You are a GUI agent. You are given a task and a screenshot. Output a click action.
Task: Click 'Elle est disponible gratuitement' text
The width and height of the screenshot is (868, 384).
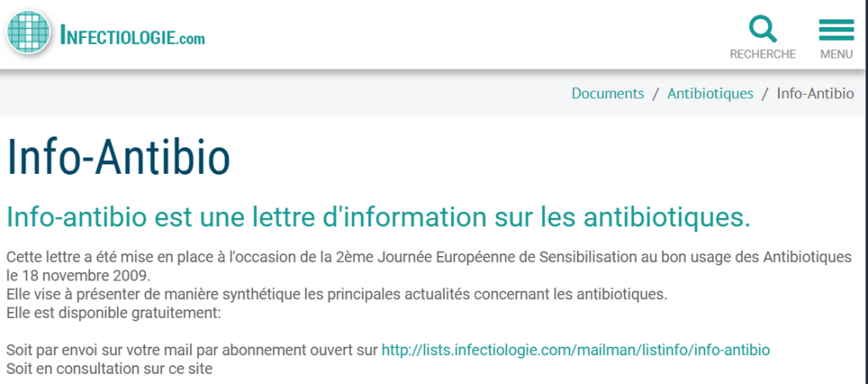113,313
